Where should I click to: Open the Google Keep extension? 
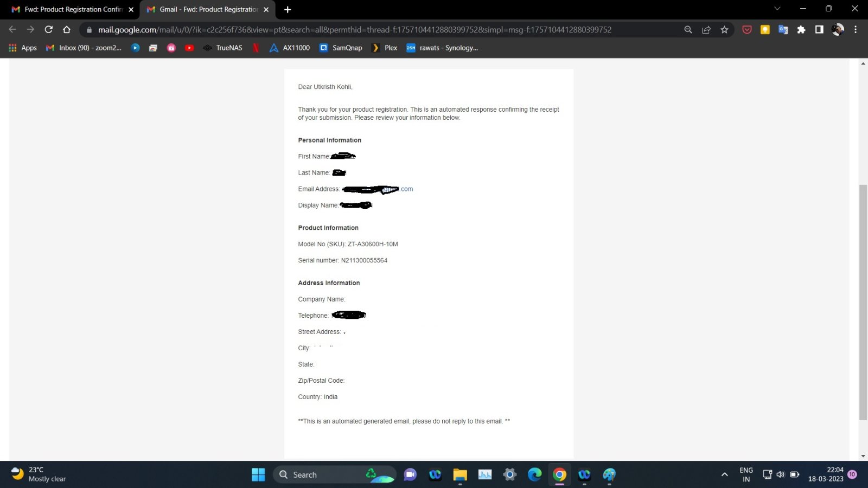(765, 30)
